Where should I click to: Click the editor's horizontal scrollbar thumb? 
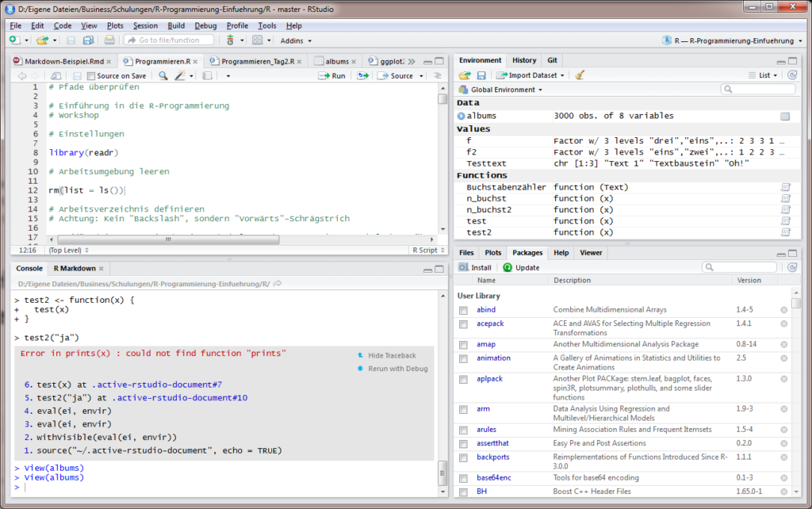(x=168, y=239)
